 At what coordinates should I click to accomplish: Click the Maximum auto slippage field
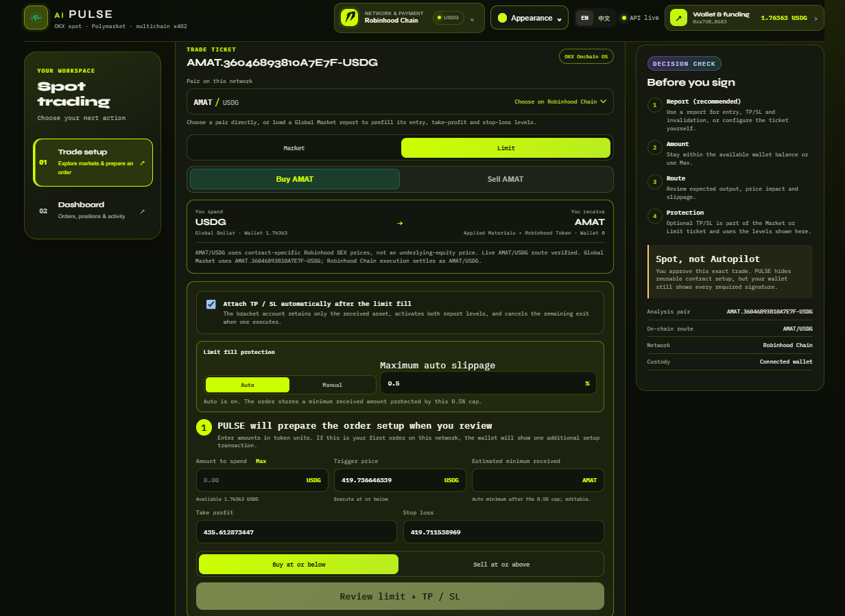488,383
